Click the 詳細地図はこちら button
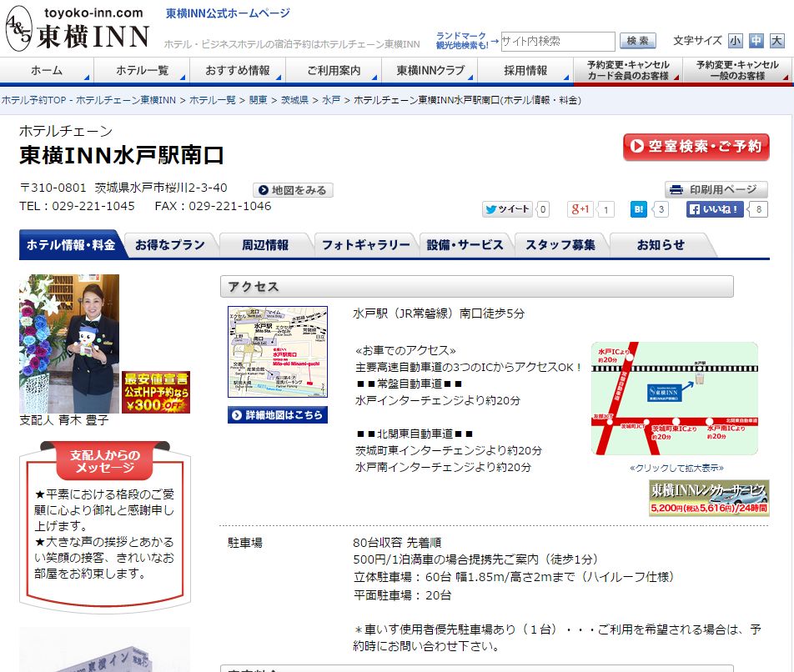794x672 pixels. (278, 415)
